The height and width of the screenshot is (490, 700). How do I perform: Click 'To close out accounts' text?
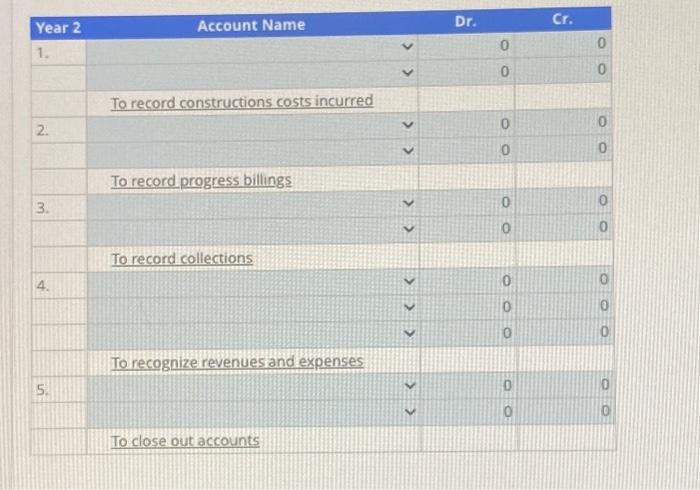coord(185,441)
